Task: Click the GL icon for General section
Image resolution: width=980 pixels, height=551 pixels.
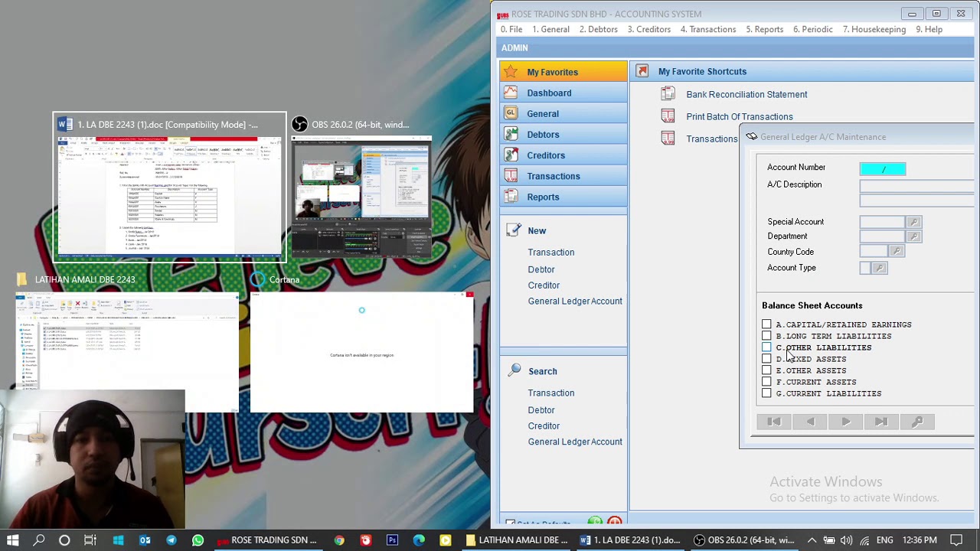Action: tap(511, 113)
